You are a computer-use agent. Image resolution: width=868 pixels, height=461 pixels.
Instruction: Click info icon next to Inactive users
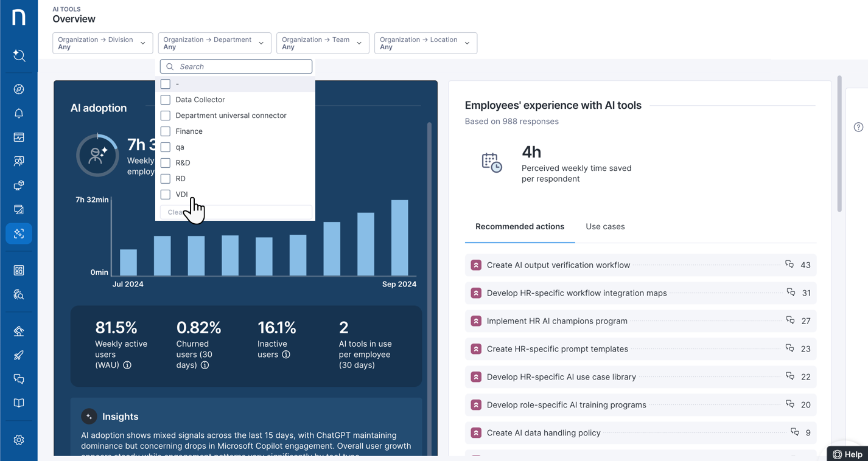click(286, 355)
